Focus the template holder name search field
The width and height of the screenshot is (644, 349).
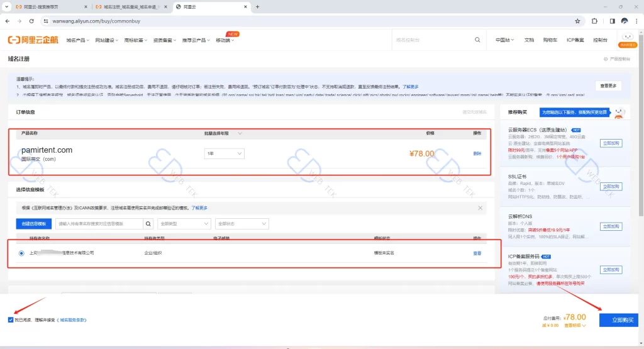(99, 224)
